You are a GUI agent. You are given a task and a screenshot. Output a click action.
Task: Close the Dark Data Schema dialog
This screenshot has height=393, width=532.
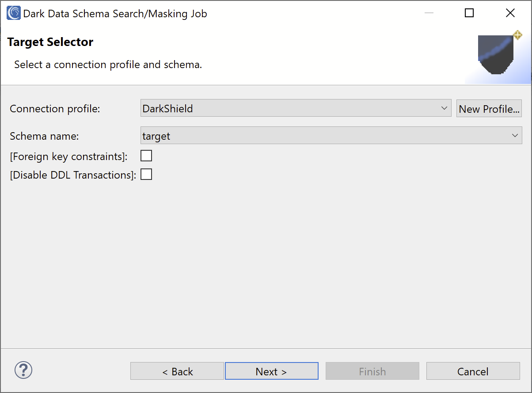(x=510, y=13)
